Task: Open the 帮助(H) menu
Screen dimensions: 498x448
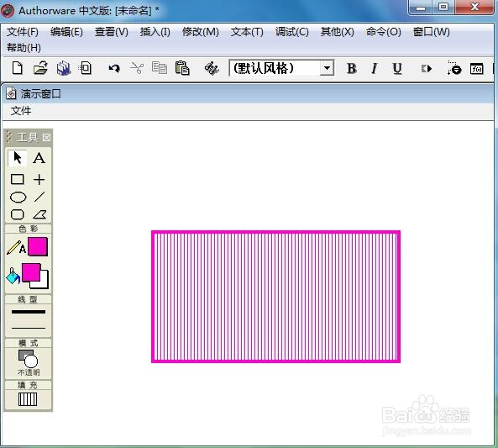Action: tap(24, 48)
